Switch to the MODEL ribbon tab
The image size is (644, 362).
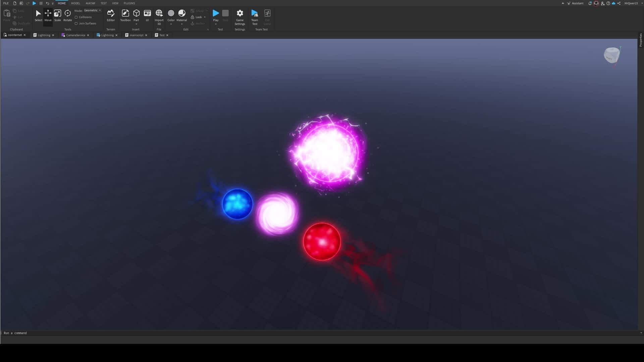coord(75,3)
